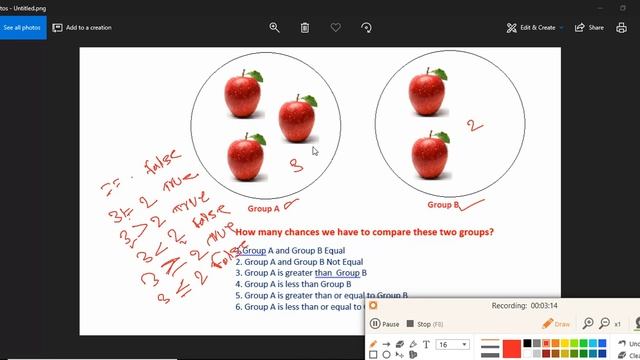Screen dimensions: 640x360
Task: Expand the Edit & Create menu
Action: [535, 28]
